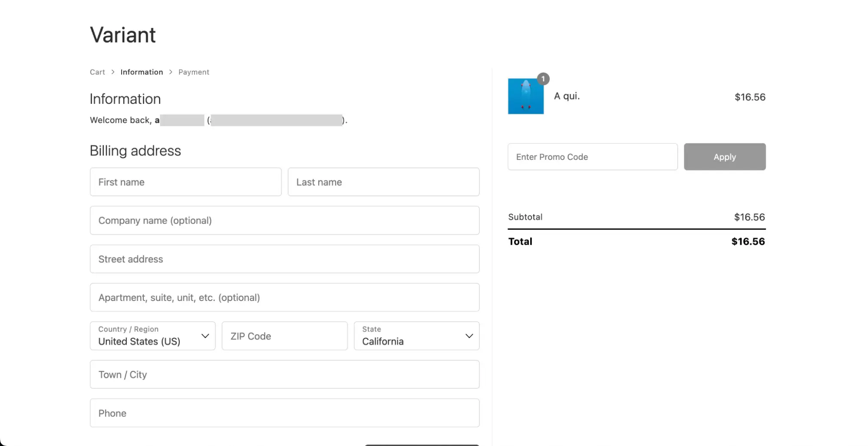The height and width of the screenshot is (446, 868).
Task: Click the quantity badge on product
Action: [543, 79]
